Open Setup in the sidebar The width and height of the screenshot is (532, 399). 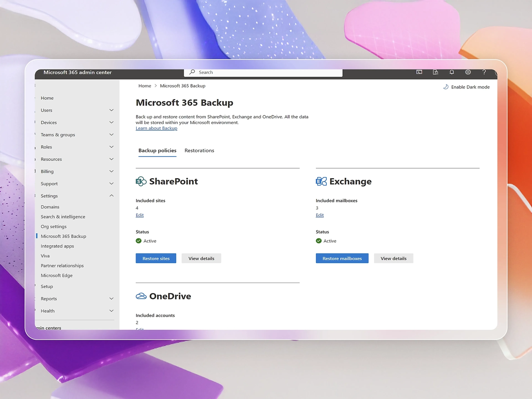click(47, 287)
